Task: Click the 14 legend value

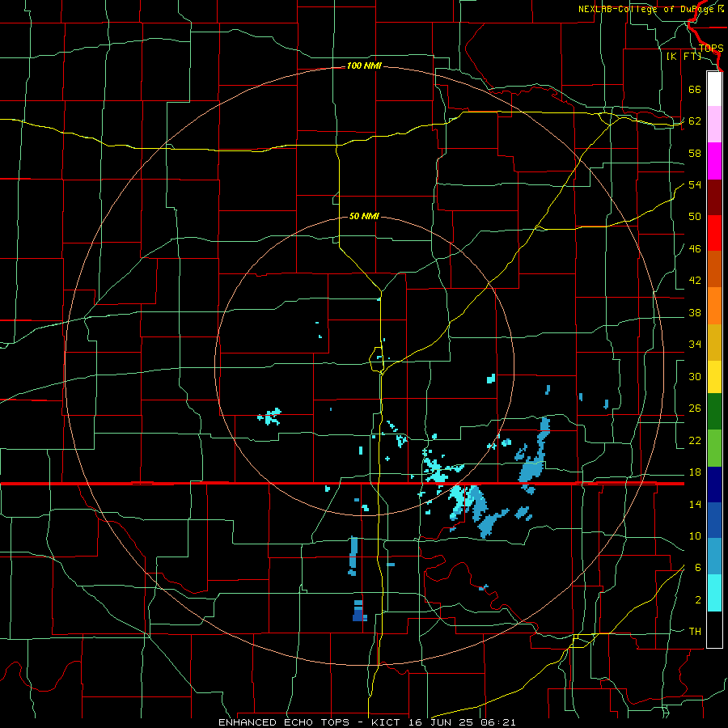Action: 695,505
